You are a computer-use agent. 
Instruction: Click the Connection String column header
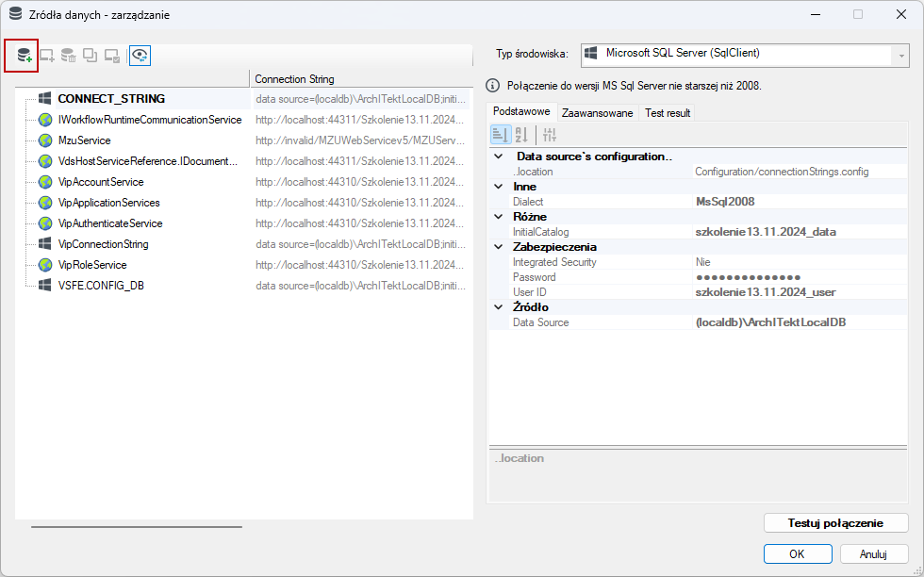pos(361,79)
